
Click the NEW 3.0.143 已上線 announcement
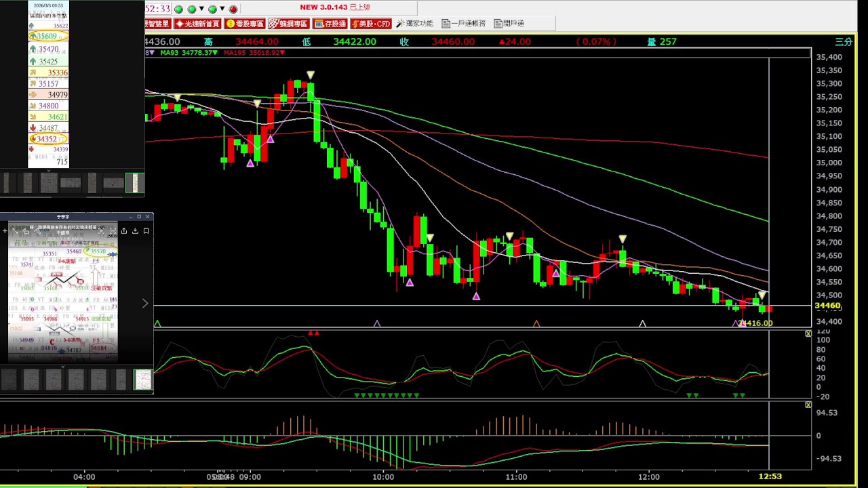(x=335, y=7)
